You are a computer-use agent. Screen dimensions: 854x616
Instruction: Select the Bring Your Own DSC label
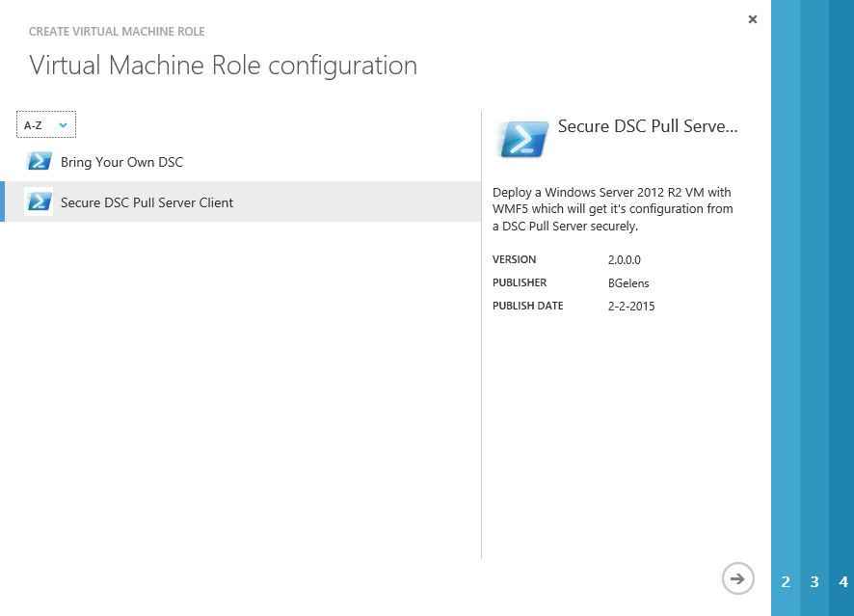pyautogui.click(x=121, y=162)
